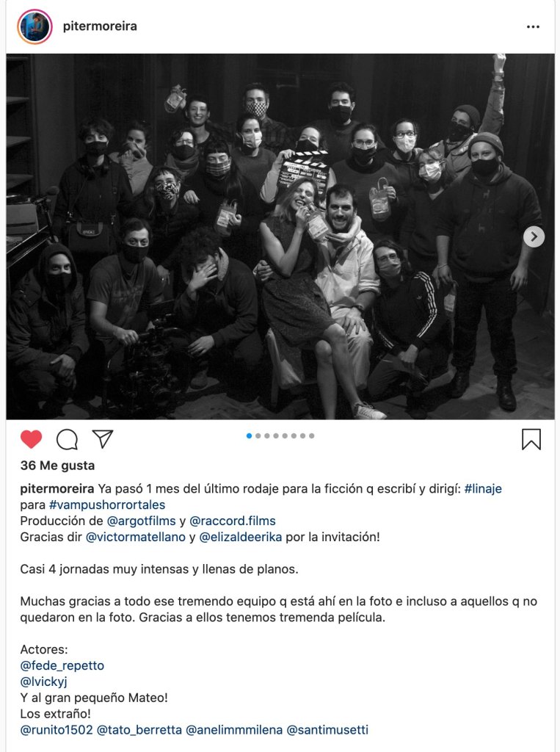Share post with paper plane icon
Image resolution: width=560 pixels, height=752 pixels.
103,438
